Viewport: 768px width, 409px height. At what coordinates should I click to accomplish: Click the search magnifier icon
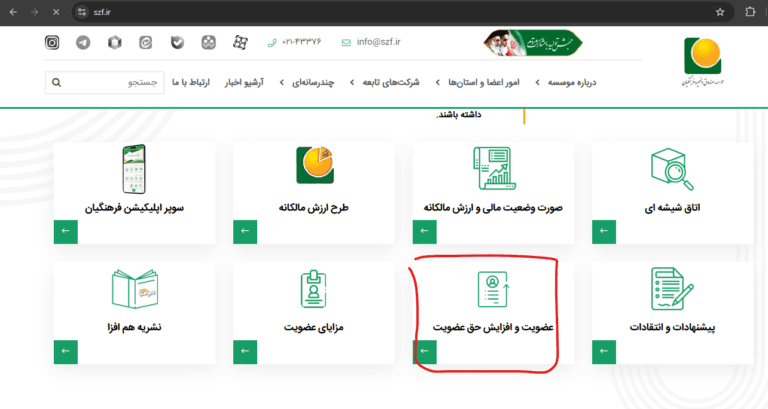click(x=56, y=82)
